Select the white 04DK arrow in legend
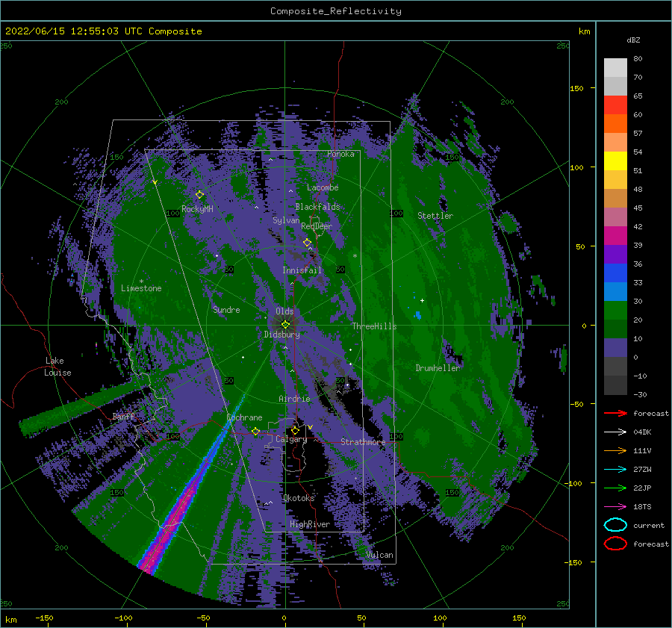This screenshot has width=672, height=628. pos(615,432)
